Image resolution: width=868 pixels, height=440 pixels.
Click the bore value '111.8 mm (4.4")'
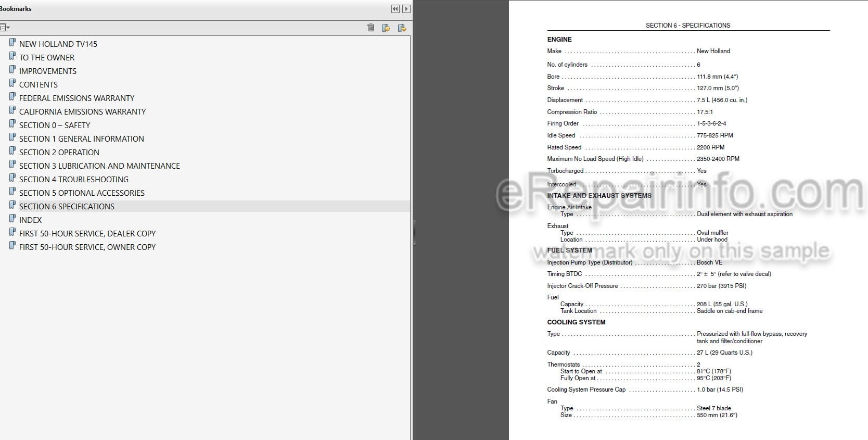(718, 77)
